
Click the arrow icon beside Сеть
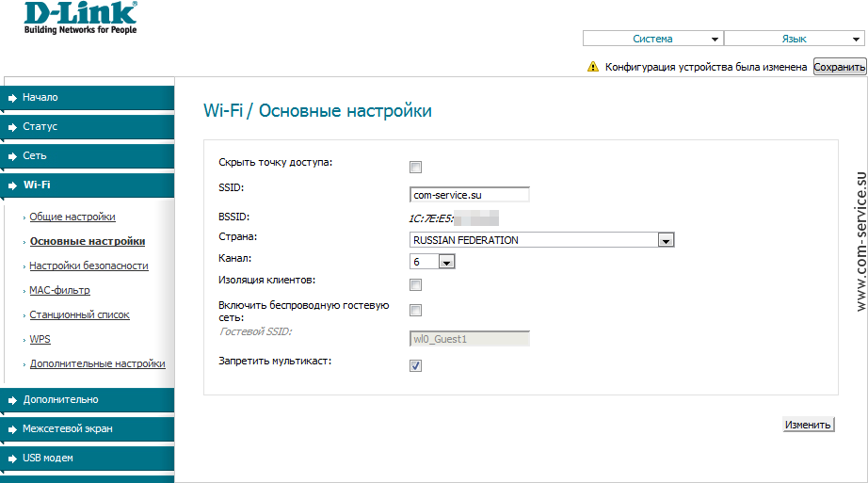tap(12, 156)
